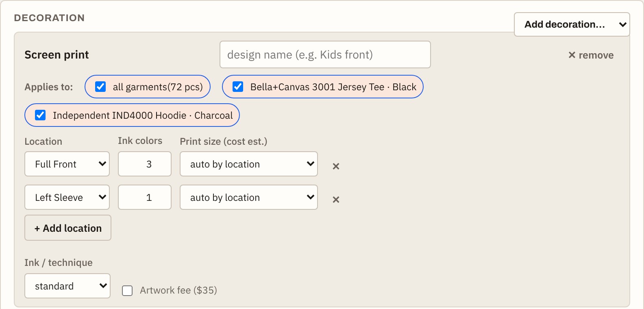The width and height of the screenshot is (644, 309).
Task: Click the ink colors field showing 3
Action: [145, 164]
